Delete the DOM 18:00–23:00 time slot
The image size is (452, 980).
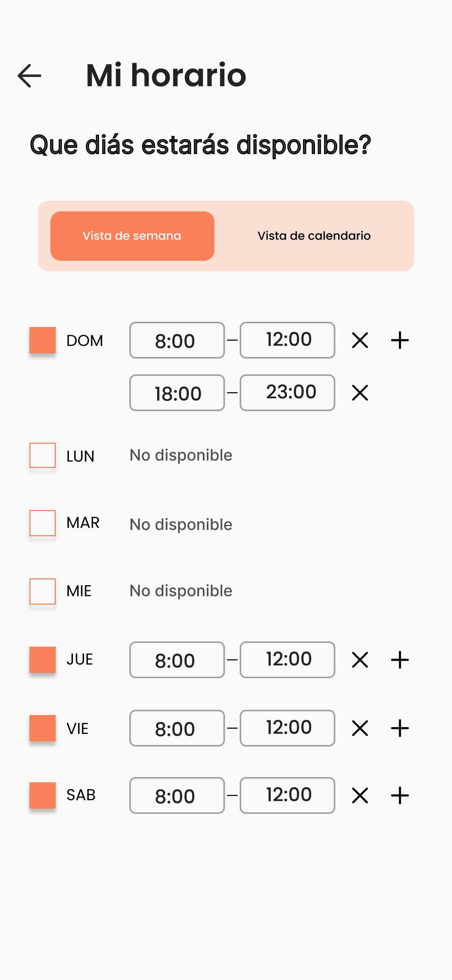[360, 393]
